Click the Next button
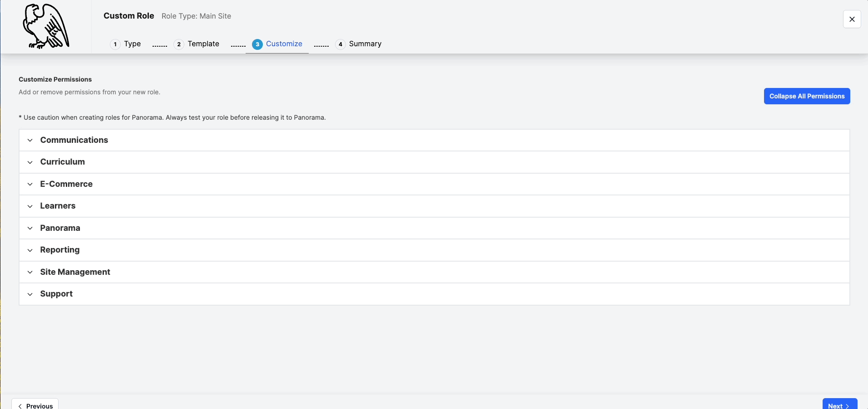This screenshot has width=868, height=409. tap(840, 404)
